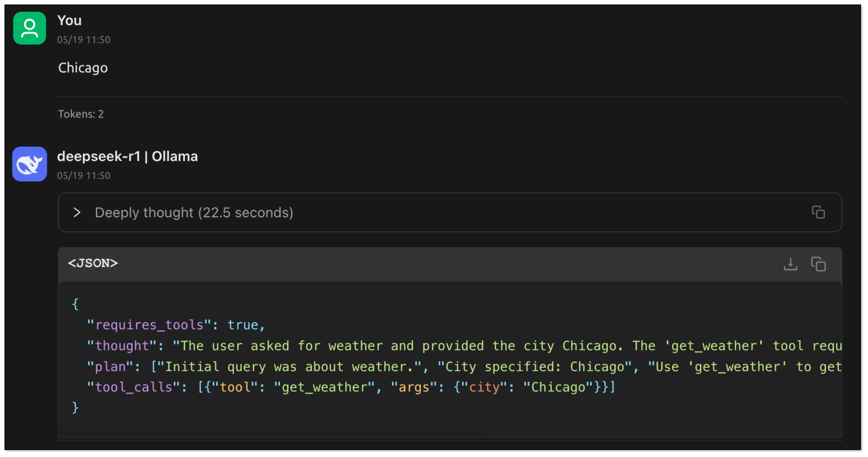Copy the Deeply thought reasoning content
868x457 pixels.
pyautogui.click(x=818, y=212)
